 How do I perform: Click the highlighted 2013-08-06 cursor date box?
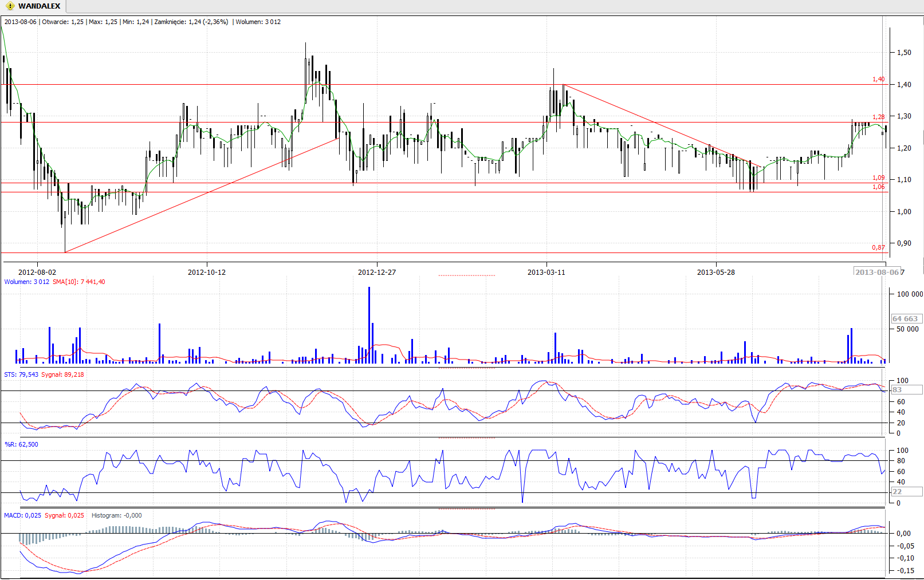[877, 272]
